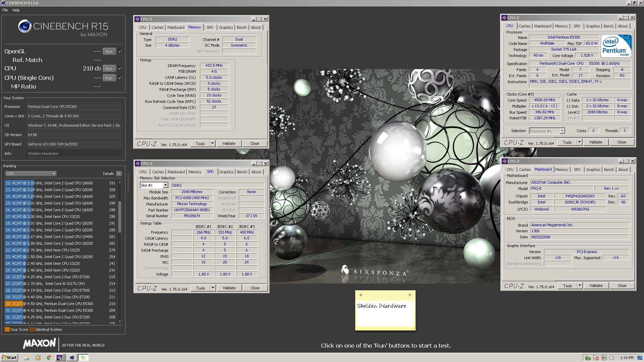Click the Intel Pentium inside logo
The image size is (644, 362).
point(616,46)
